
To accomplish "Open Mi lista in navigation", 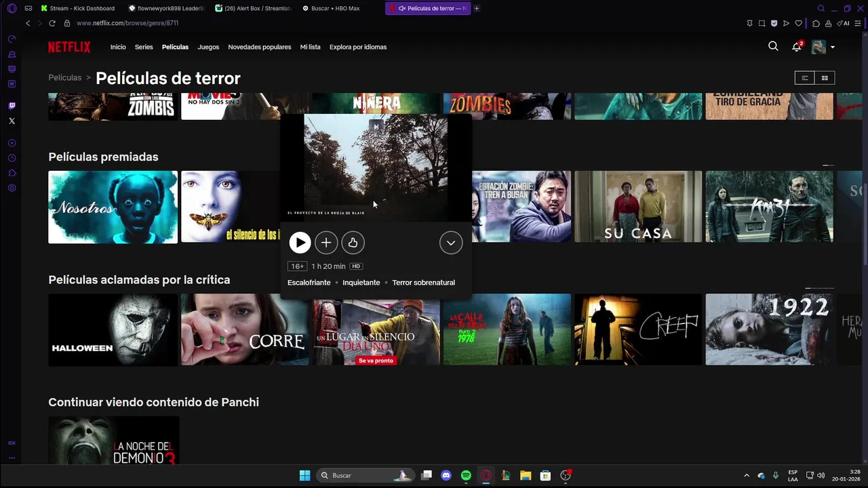I will point(310,47).
